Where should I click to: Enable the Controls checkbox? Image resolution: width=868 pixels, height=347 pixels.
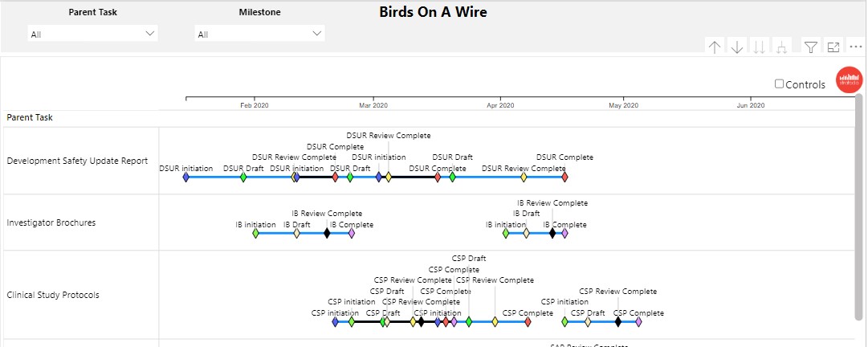pyautogui.click(x=779, y=84)
